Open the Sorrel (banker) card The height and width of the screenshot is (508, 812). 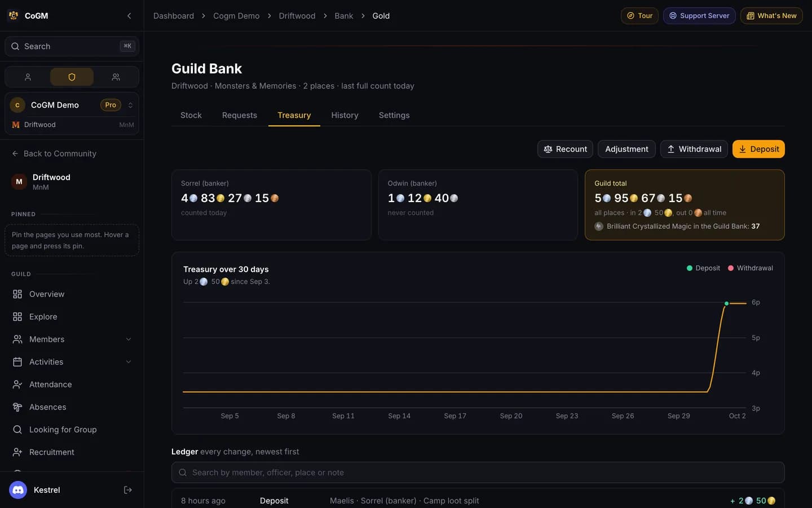(x=271, y=205)
